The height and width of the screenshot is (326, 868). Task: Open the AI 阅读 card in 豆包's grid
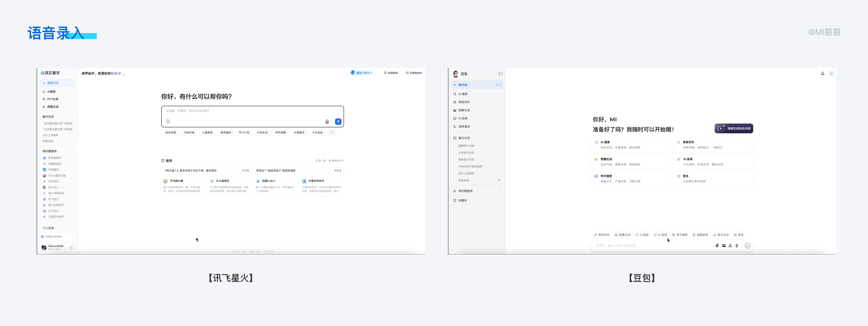(x=713, y=162)
